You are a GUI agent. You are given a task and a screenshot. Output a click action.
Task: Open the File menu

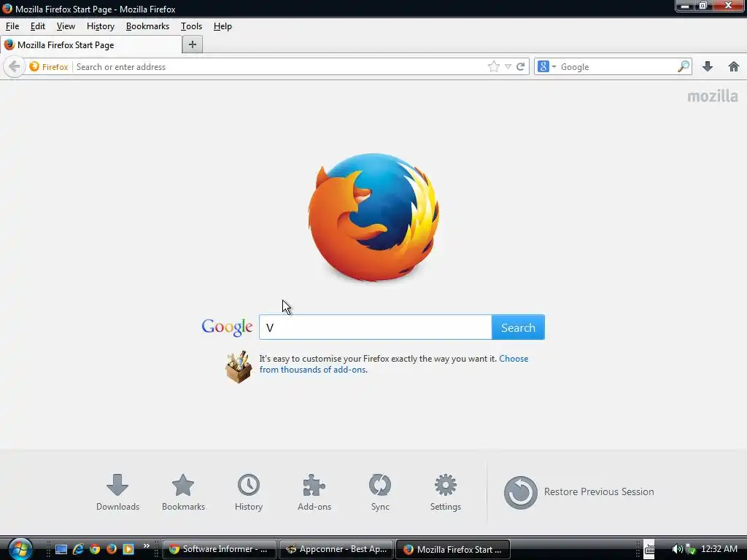coord(12,26)
